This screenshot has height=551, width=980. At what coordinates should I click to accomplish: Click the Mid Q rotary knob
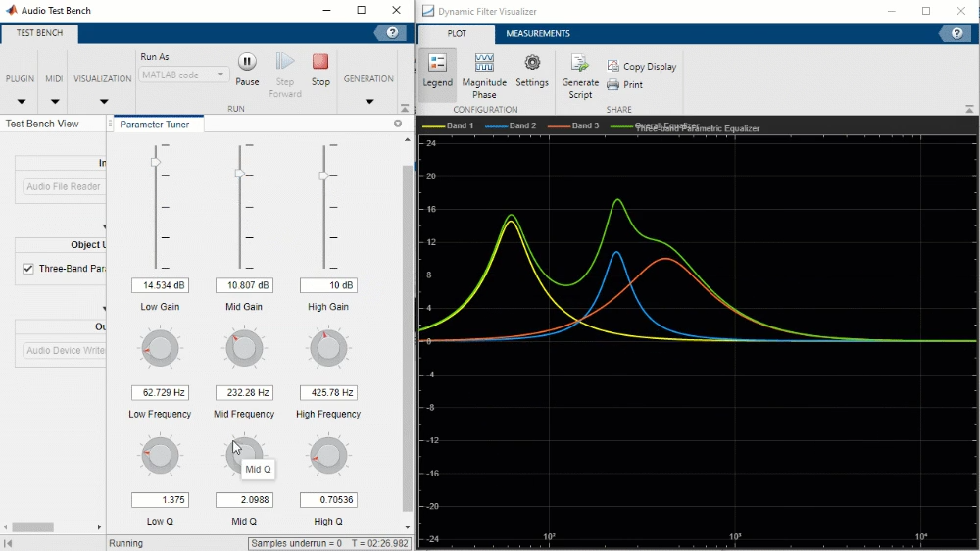(x=244, y=455)
